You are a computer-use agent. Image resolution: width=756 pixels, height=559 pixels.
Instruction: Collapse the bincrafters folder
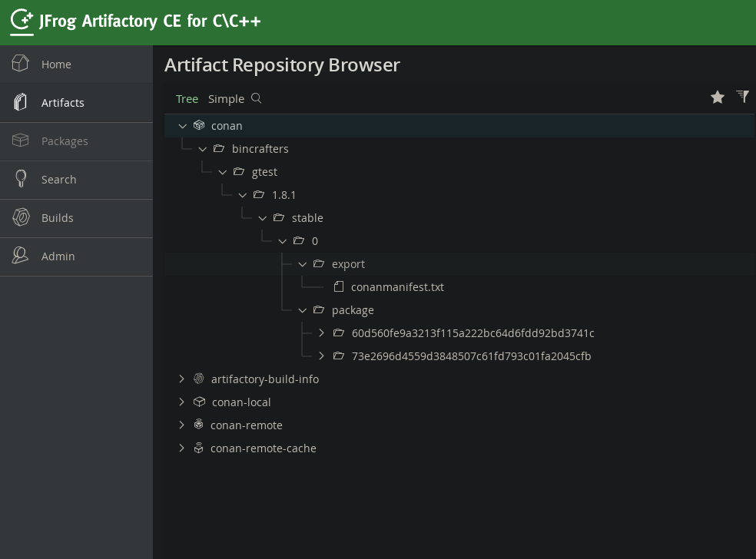tap(203, 149)
